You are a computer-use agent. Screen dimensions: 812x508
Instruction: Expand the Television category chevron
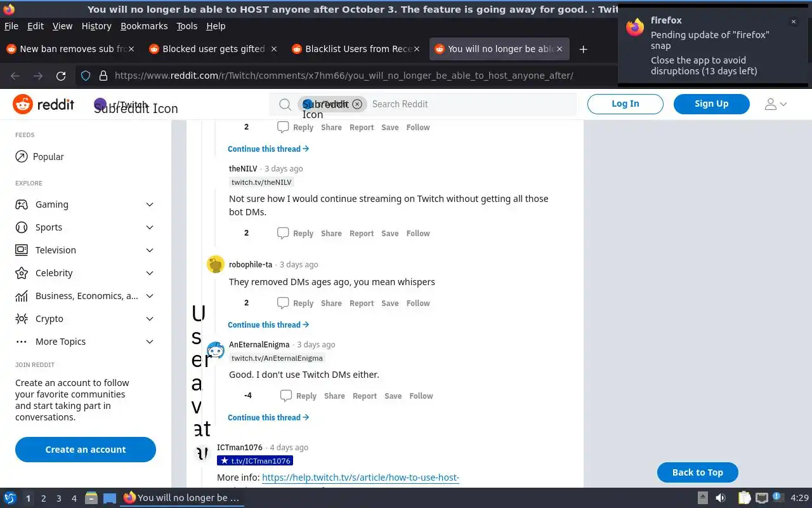(150, 250)
